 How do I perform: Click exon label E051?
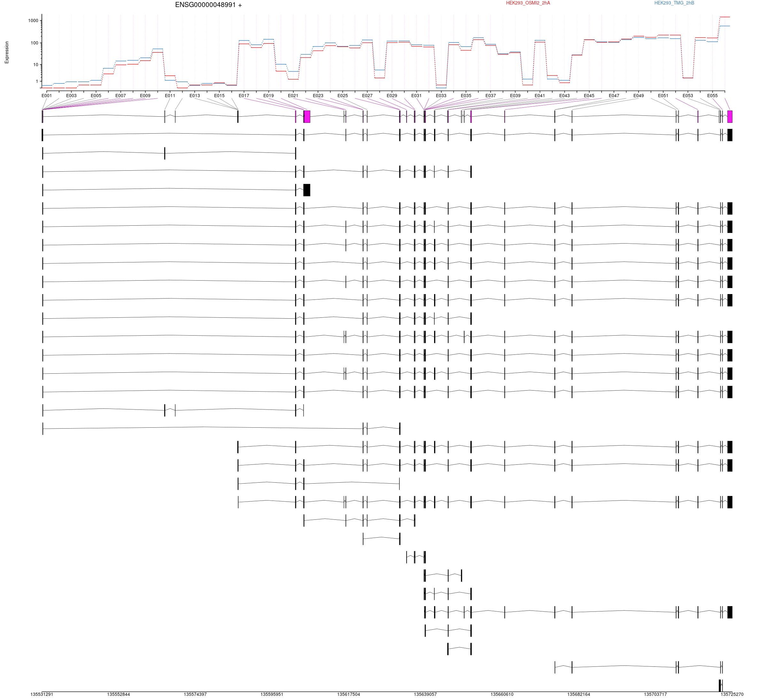(663, 96)
